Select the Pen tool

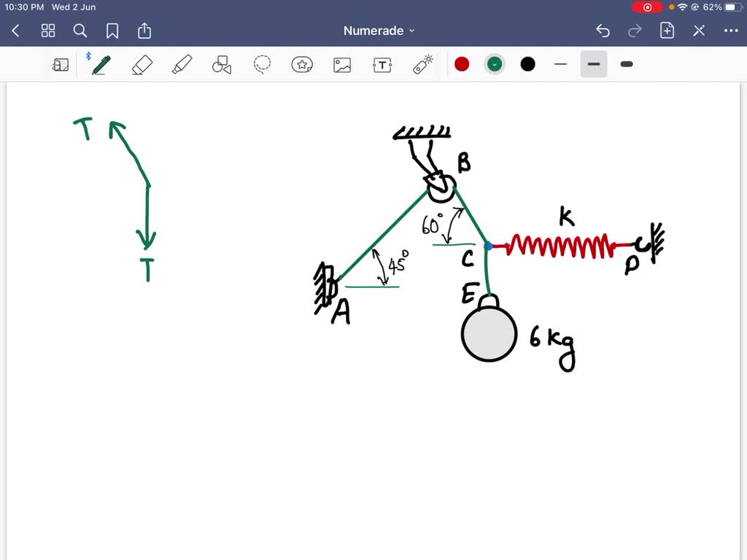tap(101, 64)
